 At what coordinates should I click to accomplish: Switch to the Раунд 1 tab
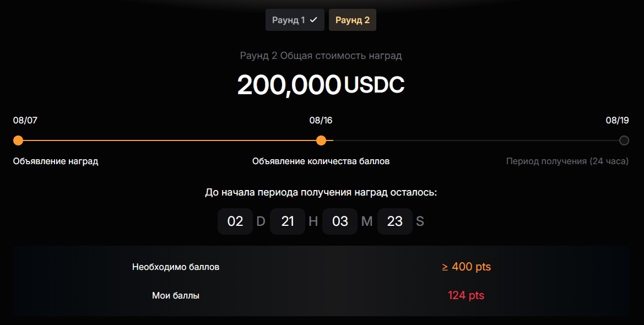pyautogui.click(x=295, y=20)
